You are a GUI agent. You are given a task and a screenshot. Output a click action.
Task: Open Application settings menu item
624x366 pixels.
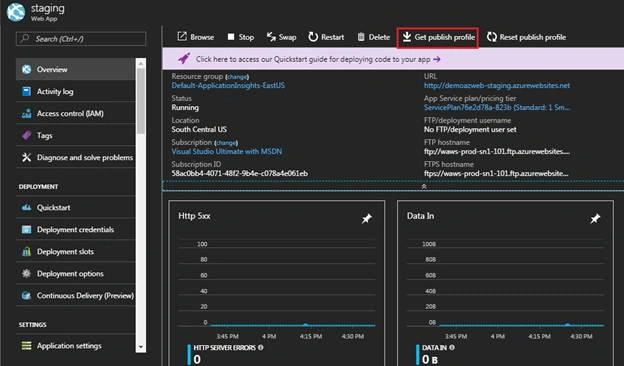(76, 346)
